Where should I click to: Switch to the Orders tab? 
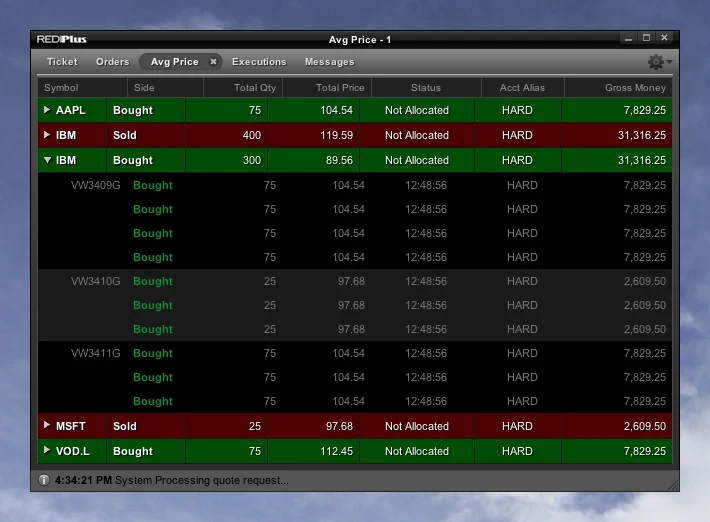[x=112, y=62]
